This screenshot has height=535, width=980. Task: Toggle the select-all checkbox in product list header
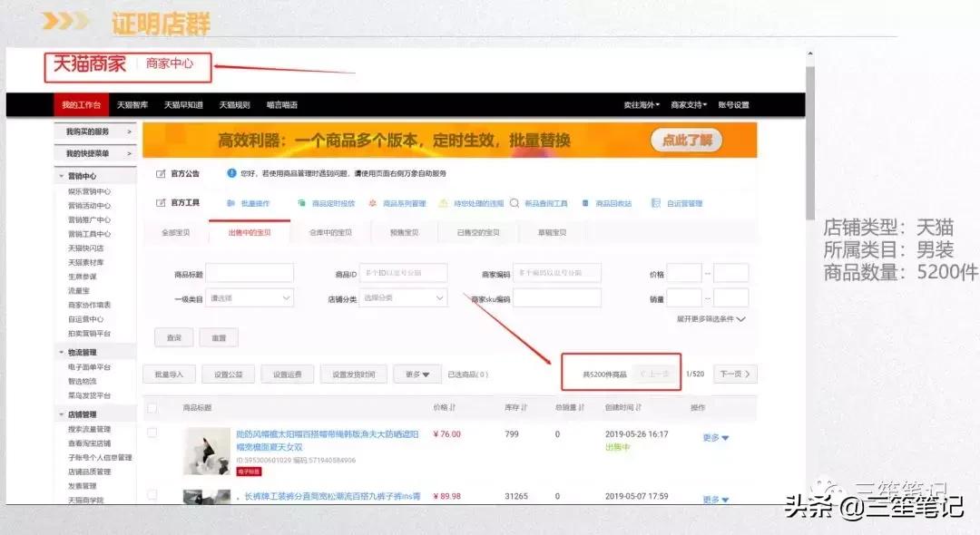(x=152, y=408)
